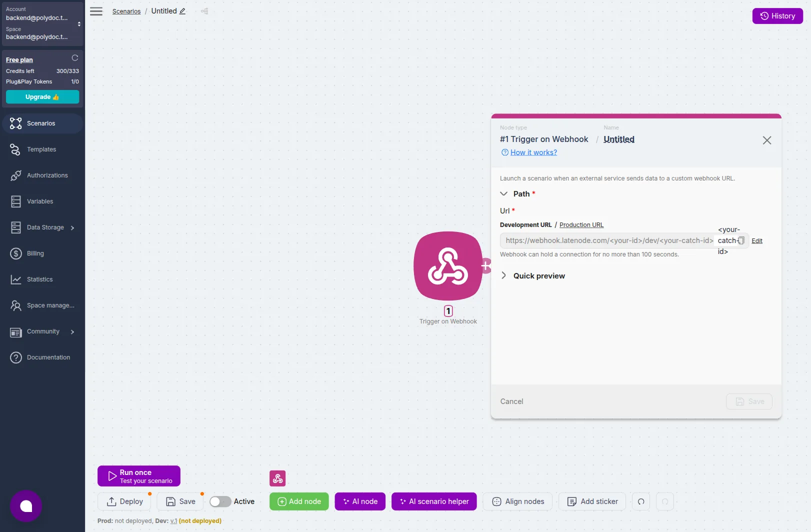This screenshot has width=811, height=532.
Task: Click the Billing dollar icon
Action: pos(16,253)
